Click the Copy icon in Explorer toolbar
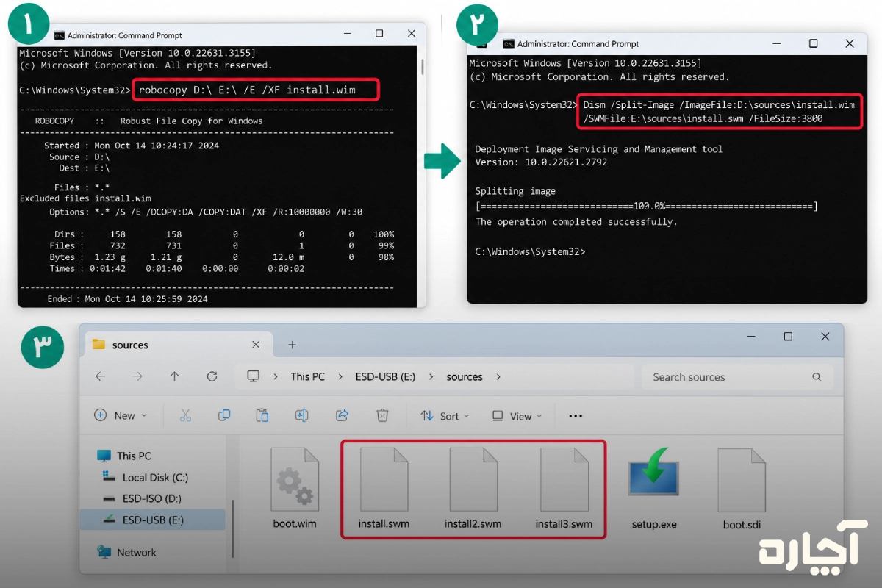Viewport: 882px width, 588px height. tap(224, 415)
